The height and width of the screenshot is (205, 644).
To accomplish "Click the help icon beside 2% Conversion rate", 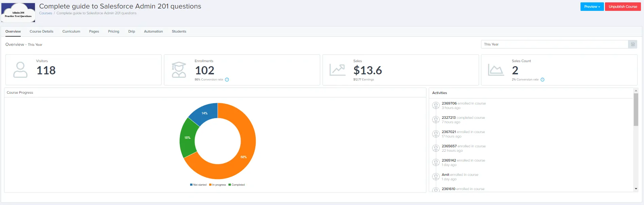I will click(542, 80).
